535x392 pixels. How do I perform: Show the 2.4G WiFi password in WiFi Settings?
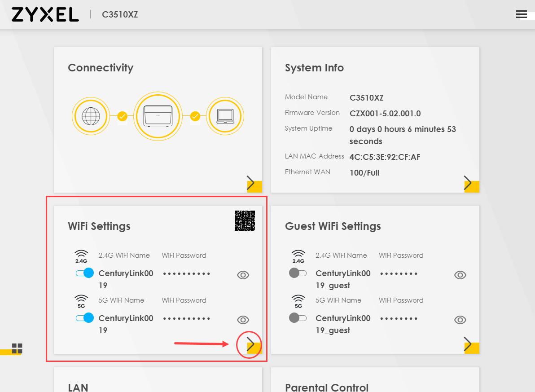tap(243, 275)
